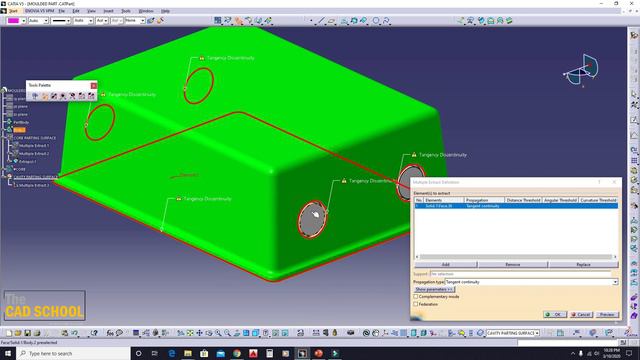The width and height of the screenshot is (640, 360).
Task: Select PartBody in the specification tree
Action: tap(21, 122)
